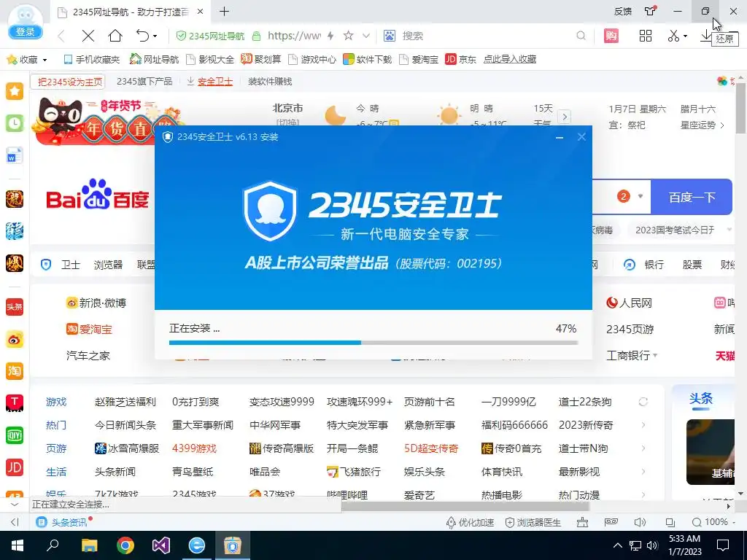Click the star favorites icon in sidebar
The width and height of the screenshot is (747, 560).
click(15, 90)
